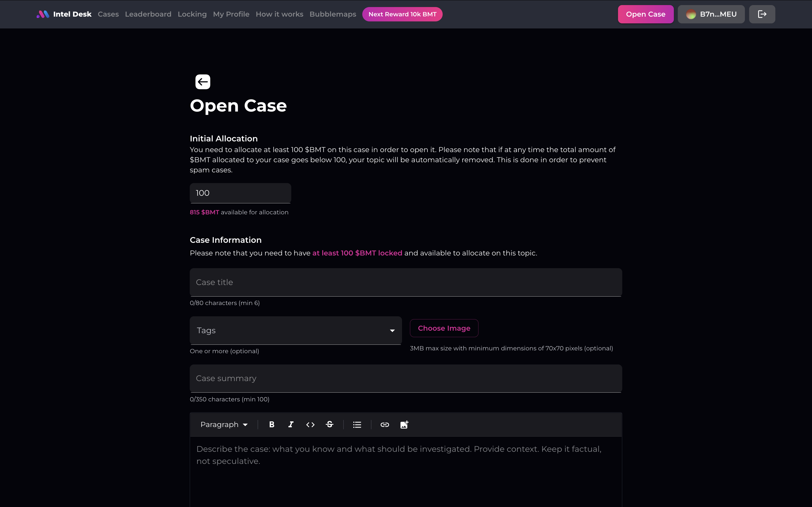Open the Bubblemaps nav link
Screen dimensions: 812x507
(332, 14)
